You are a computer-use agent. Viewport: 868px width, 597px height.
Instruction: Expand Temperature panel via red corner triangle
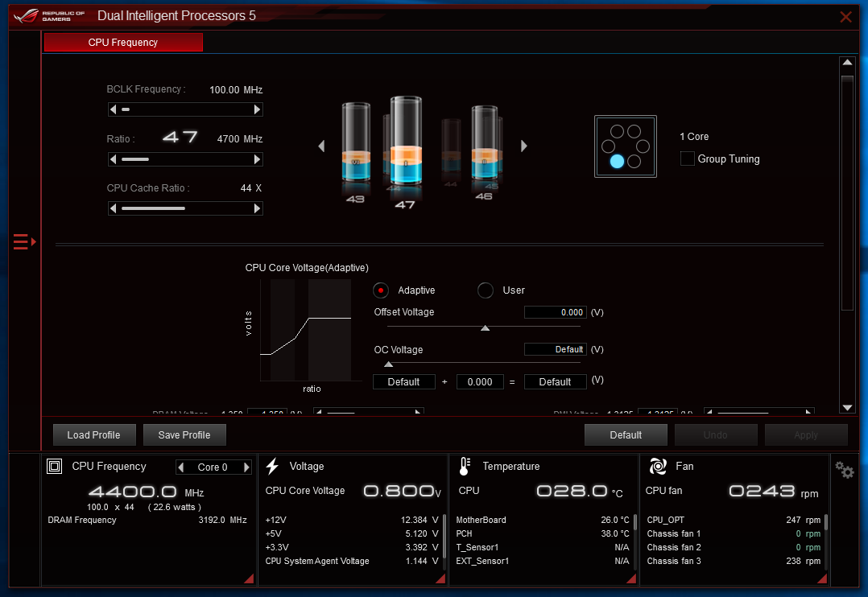(631, 578)
